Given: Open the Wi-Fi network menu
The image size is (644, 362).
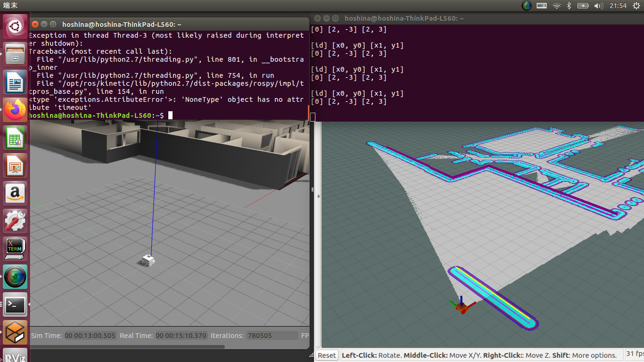Looking at the screenshot, I should click(556, 6).
